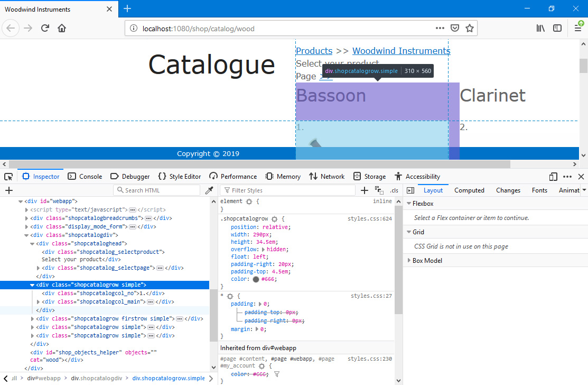
Task: Show more sidebar tabs dropdown
Action: pyautogui.click(x=584, y=190)
